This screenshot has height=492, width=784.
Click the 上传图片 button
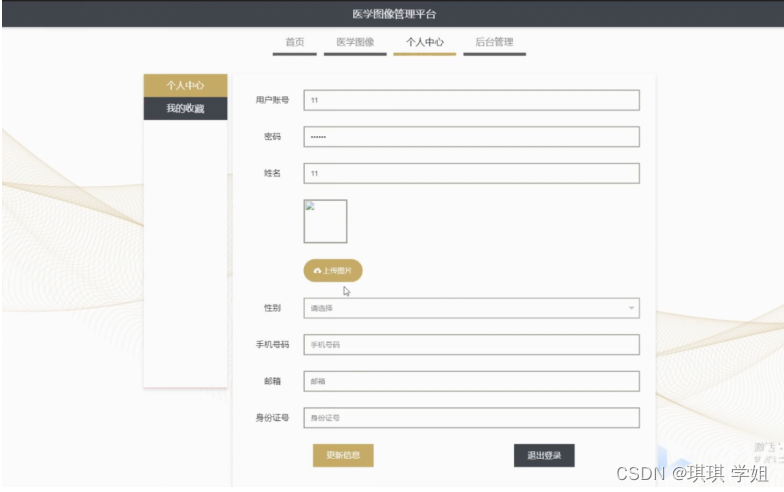[333, 271]
